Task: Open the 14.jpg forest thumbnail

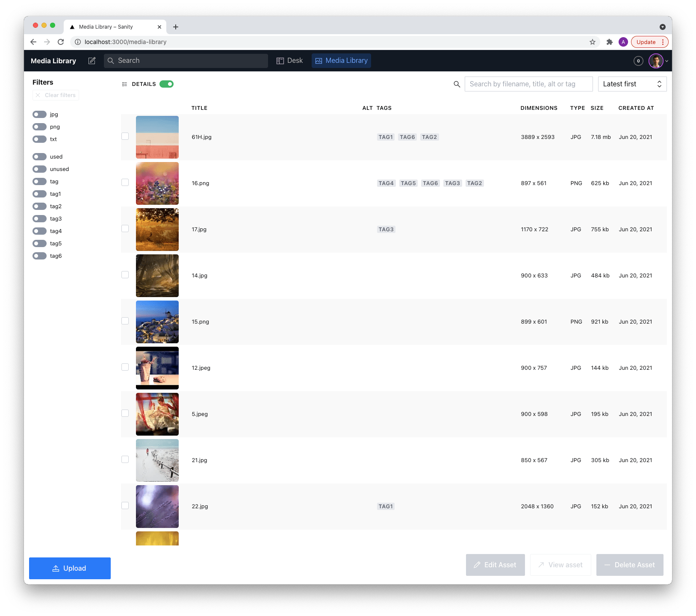Action: tap(157, 276)
